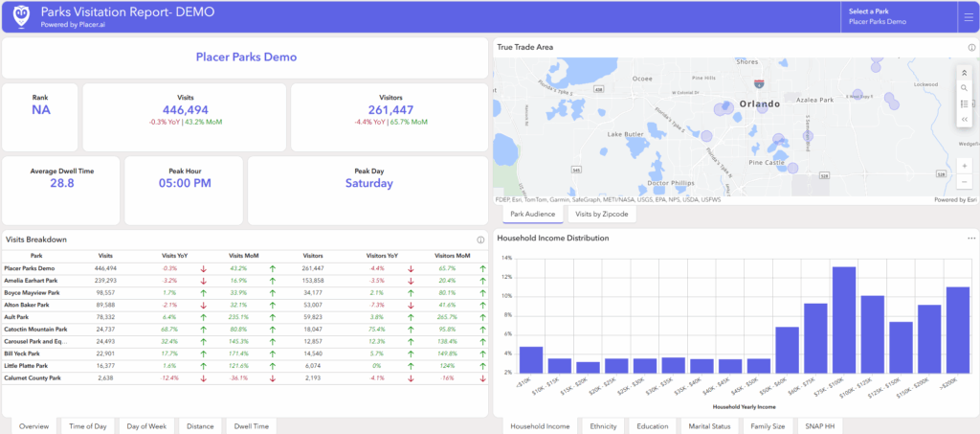Click the Placer Parks Demo title card
The image size is (980, 434).
click(245, 57)
